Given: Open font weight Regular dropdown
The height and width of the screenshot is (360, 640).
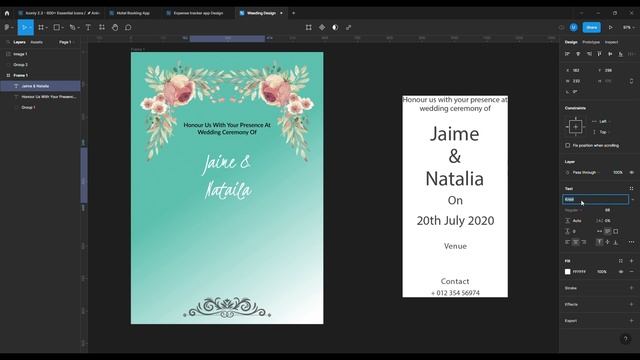Looking at the screenshot, I should [x=573, y=210].
